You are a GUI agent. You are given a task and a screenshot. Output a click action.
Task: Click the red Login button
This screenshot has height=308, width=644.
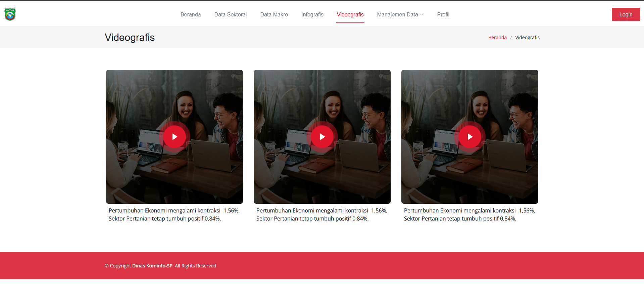click(626, 14)
